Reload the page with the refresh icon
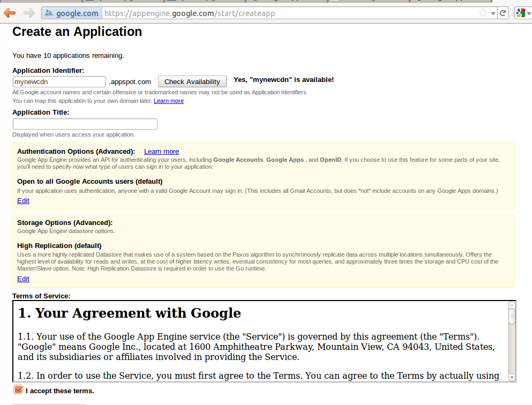This screenshot has height=405, width=532. point(503,13)
